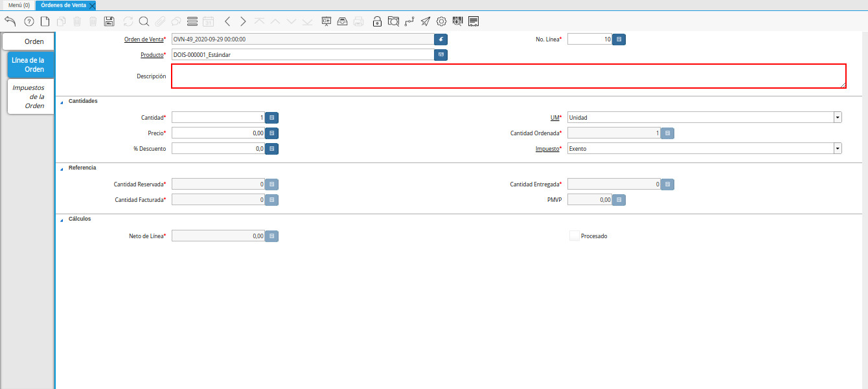
Task: Click the Producto text field
Action: click(303, 54)
